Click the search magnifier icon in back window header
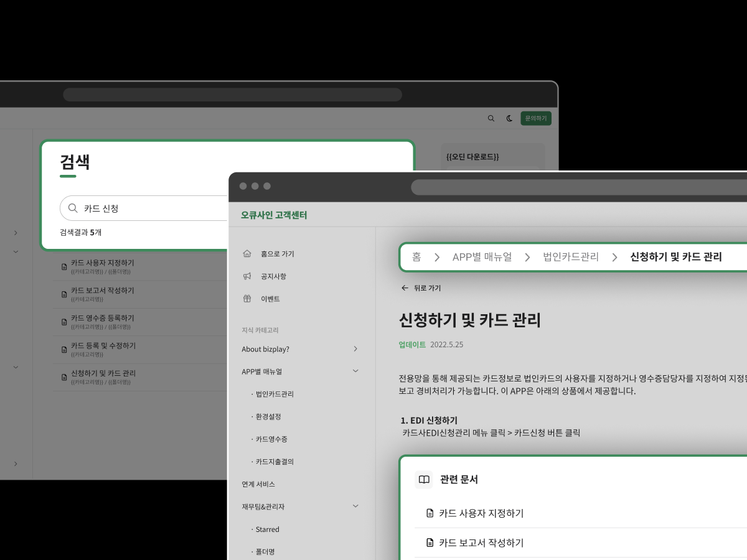 coord(491,118)
